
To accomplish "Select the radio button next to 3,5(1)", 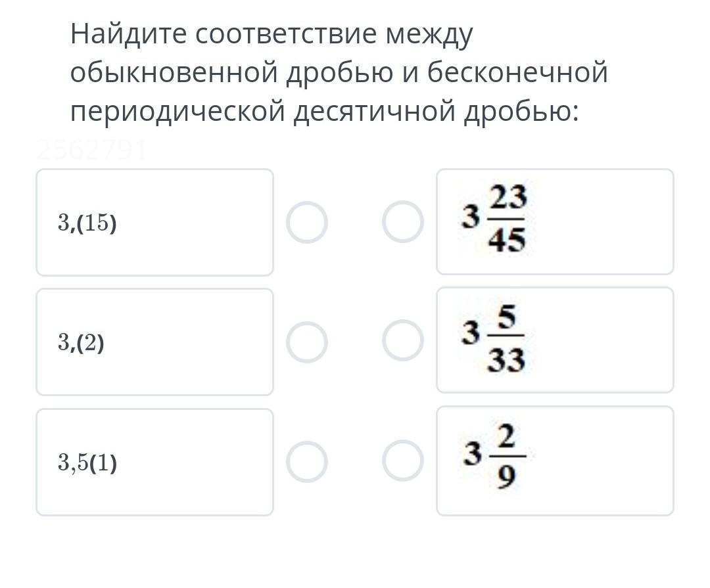I will [x=307, y=462].
